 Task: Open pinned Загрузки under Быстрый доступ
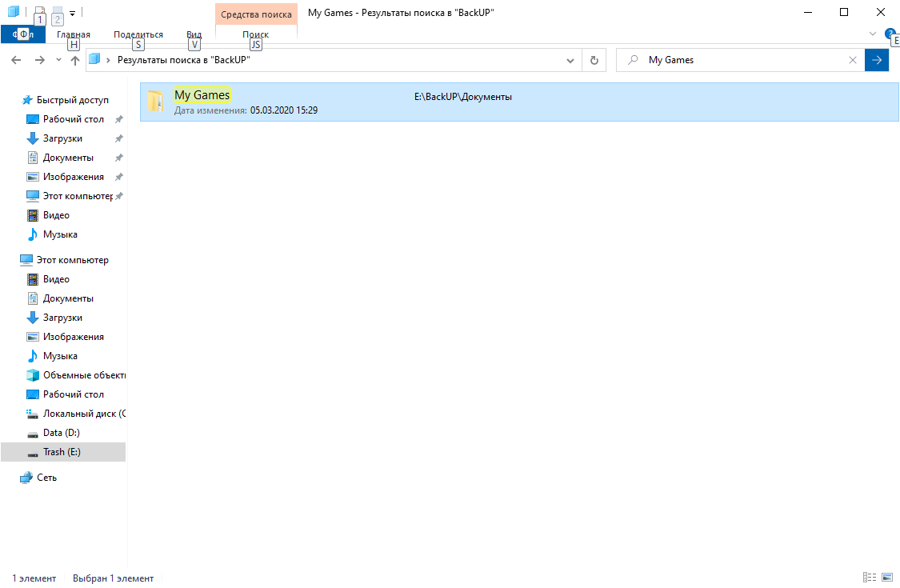point(62,138)
